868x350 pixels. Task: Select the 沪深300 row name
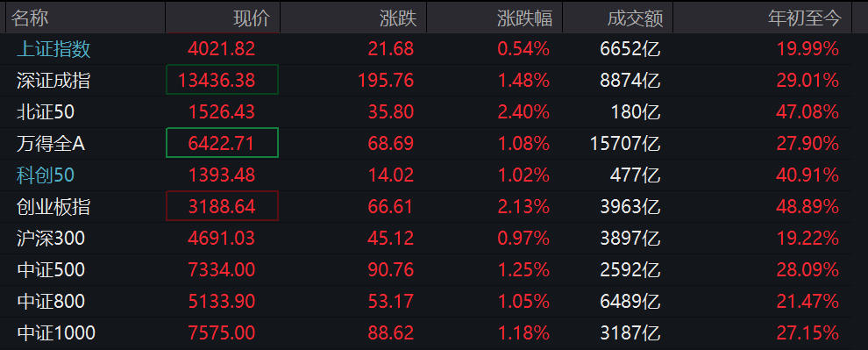(x=51, y=239)
